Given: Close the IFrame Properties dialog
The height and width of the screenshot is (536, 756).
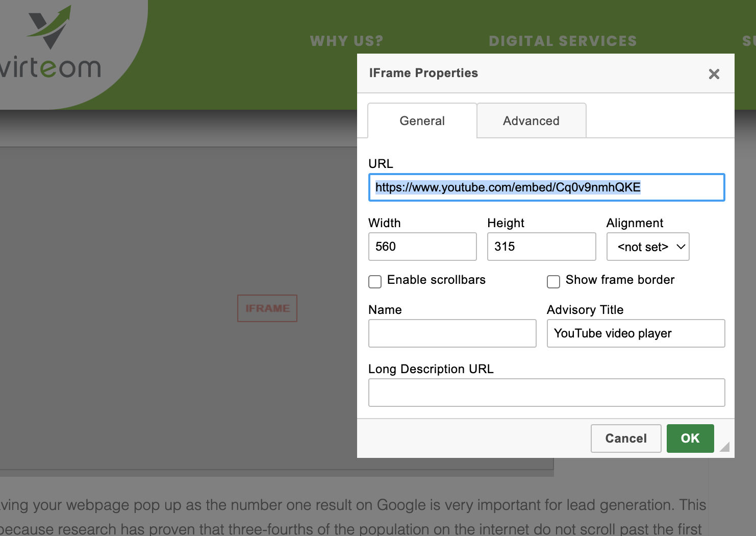Looking at the screenshot, I should (x=714, y=74).
